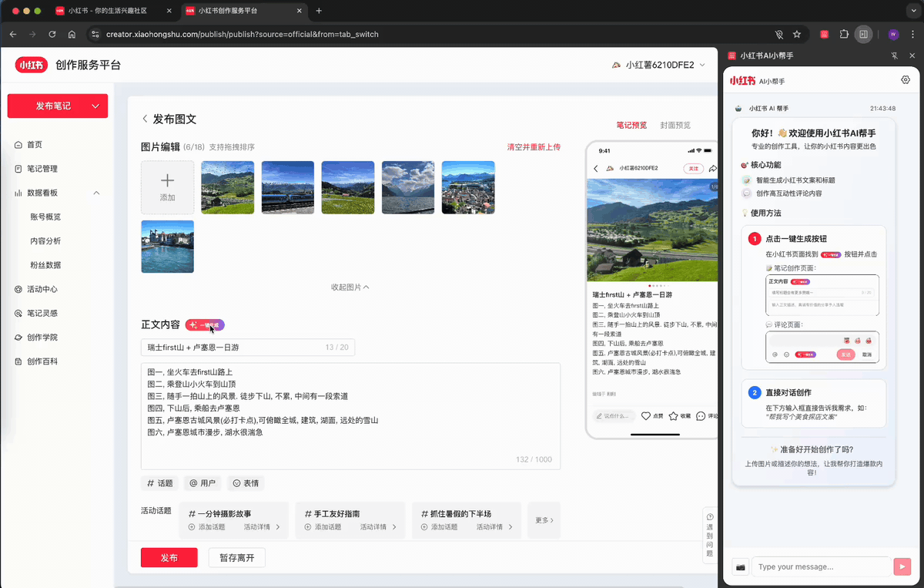Screen dimensions: 924x588
Task: Open 创作学院 in the sidebar
Action: coord(42,338)
